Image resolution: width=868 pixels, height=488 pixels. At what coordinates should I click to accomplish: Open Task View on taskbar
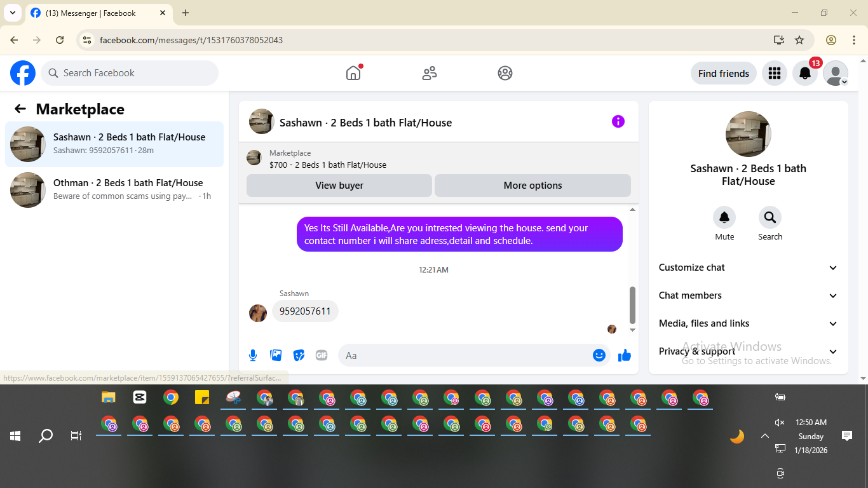point(76,436)
